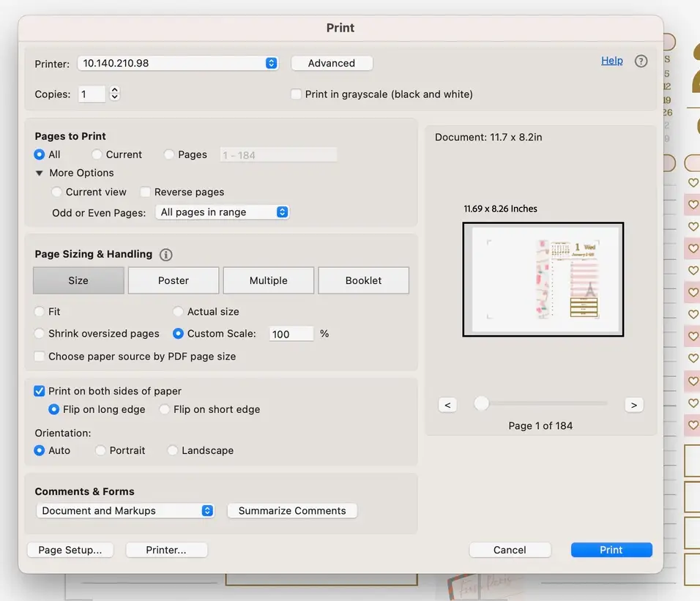The height and width of the screenshot is (601, 700).
Task: Click the previous page arrow under preview
Action: click(x=447, y=404)
